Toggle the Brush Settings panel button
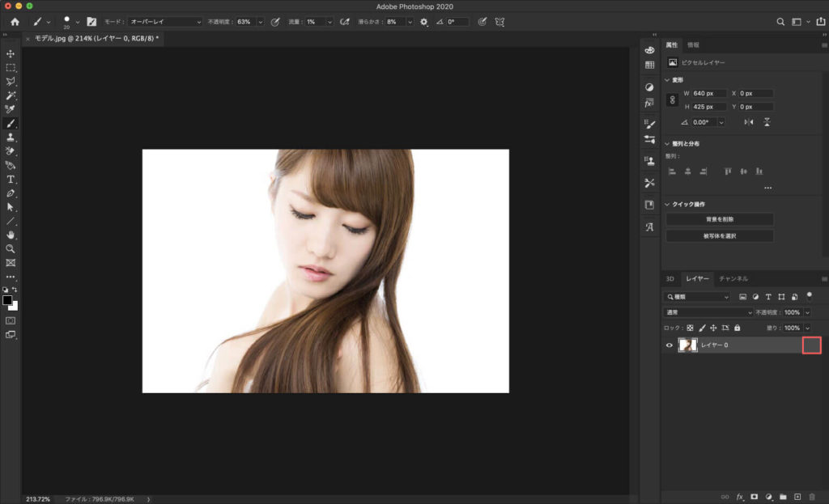The height and width of the screenshot is (504, 829). [x=91, y=22]
